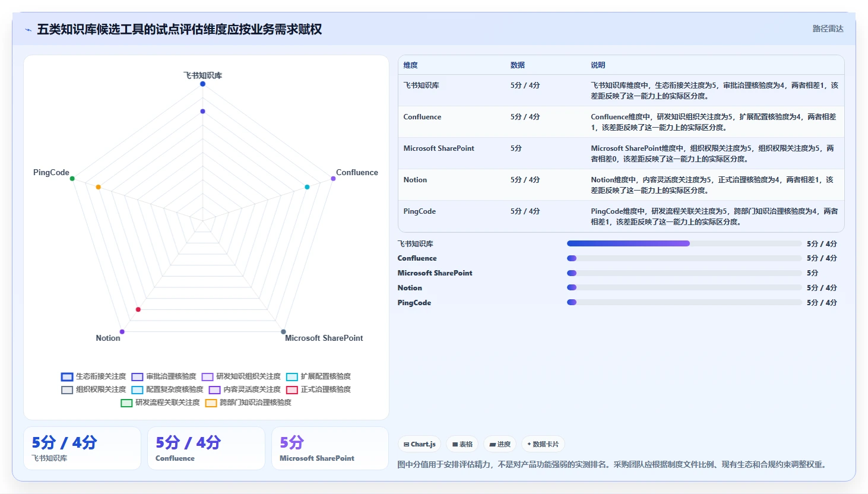Click the PingCode progress bar

684,302
